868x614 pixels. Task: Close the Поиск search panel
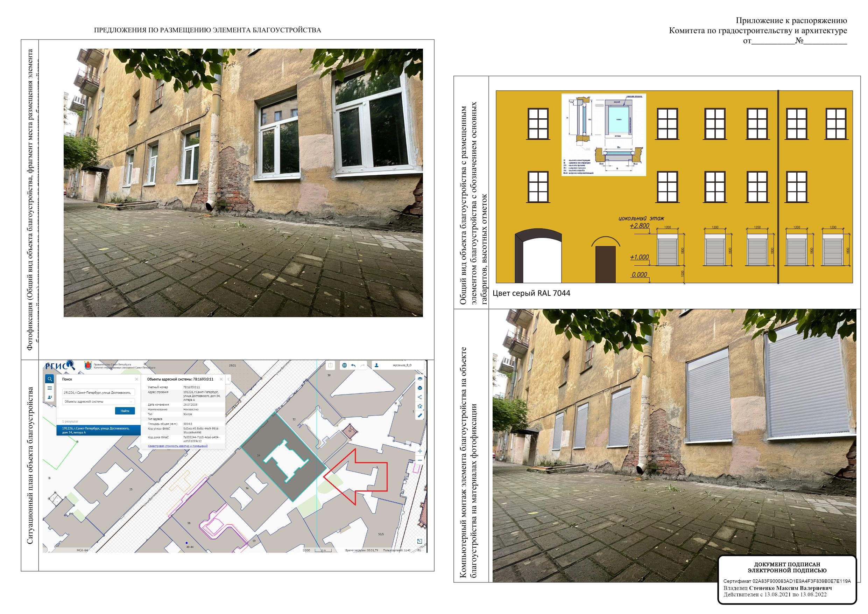click(136, 379)
